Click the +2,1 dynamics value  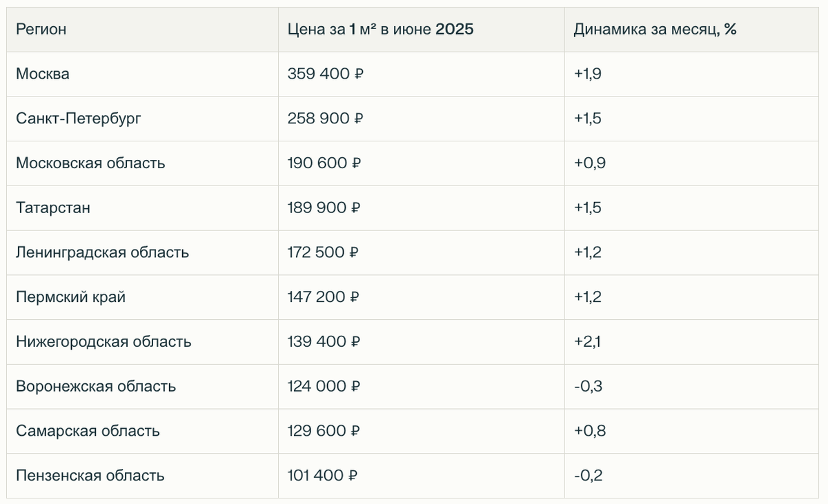(x=587, y=341)
